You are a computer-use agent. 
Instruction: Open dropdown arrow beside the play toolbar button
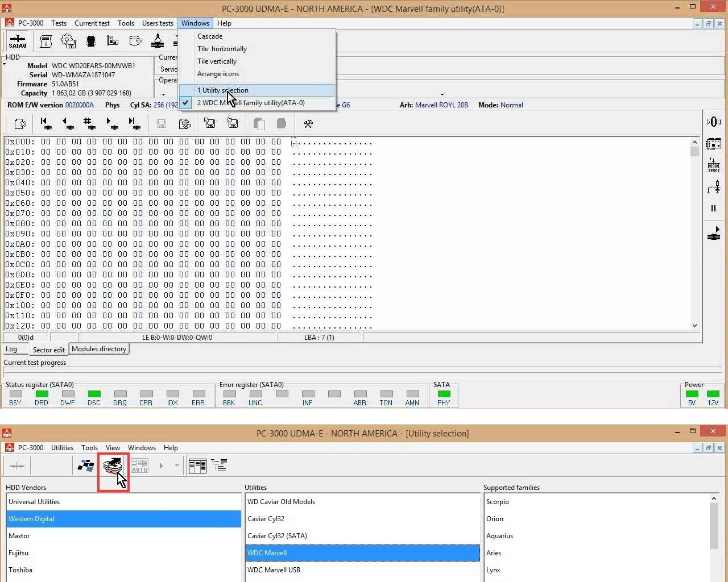[177, 466]
